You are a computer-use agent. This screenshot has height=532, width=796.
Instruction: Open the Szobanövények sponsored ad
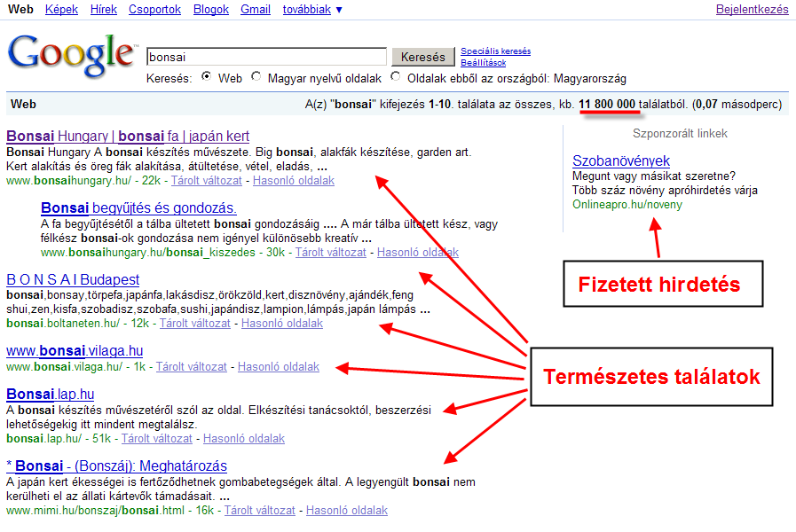621,160
